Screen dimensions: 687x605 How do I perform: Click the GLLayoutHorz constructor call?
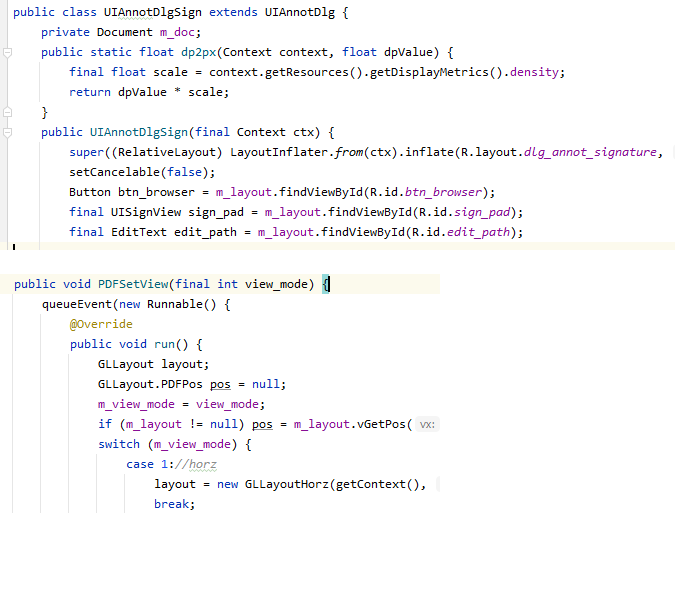click(x=286, y=484)
